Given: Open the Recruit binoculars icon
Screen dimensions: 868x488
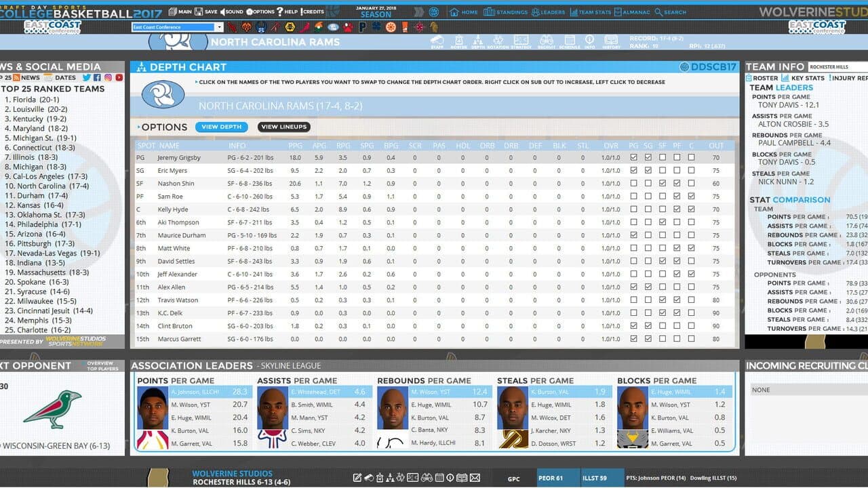Looking at the screenshot, I should coord(547,42).
